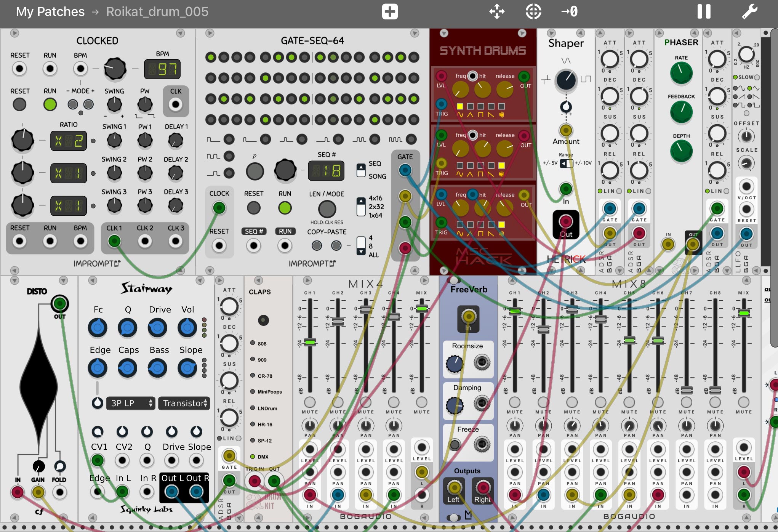778x532 pixels.
Task: Open the 3P LP filter type dropdown
Action: (x=131, y=403)
